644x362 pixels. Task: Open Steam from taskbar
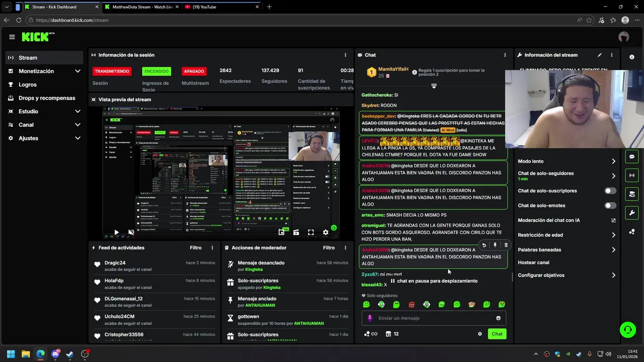(x=70, y=354)
